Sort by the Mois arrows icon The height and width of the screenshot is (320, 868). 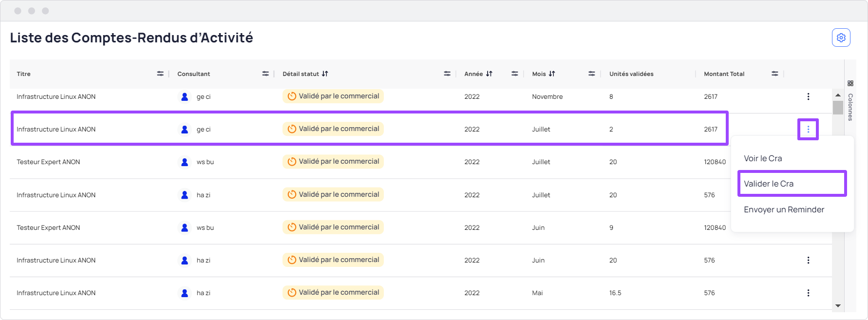click(x=552, y=74)
